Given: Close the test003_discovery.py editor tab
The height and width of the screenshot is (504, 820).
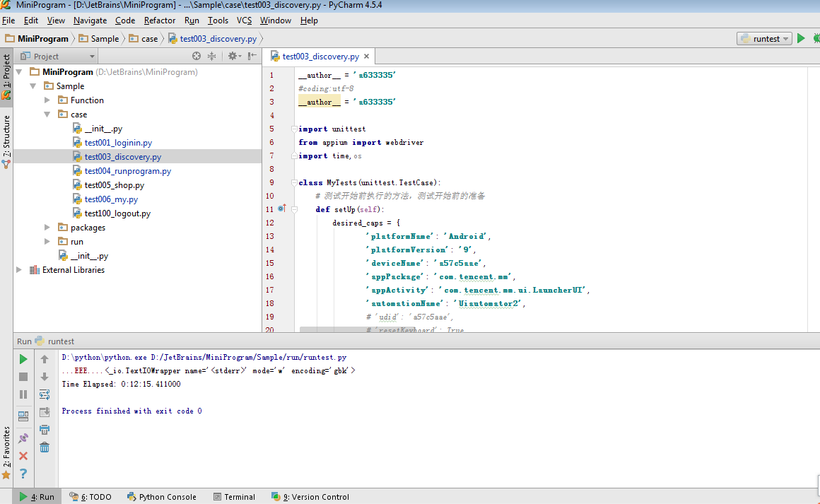Looking at the screenshot, I should pyautogui.click(x=366, y=56).
